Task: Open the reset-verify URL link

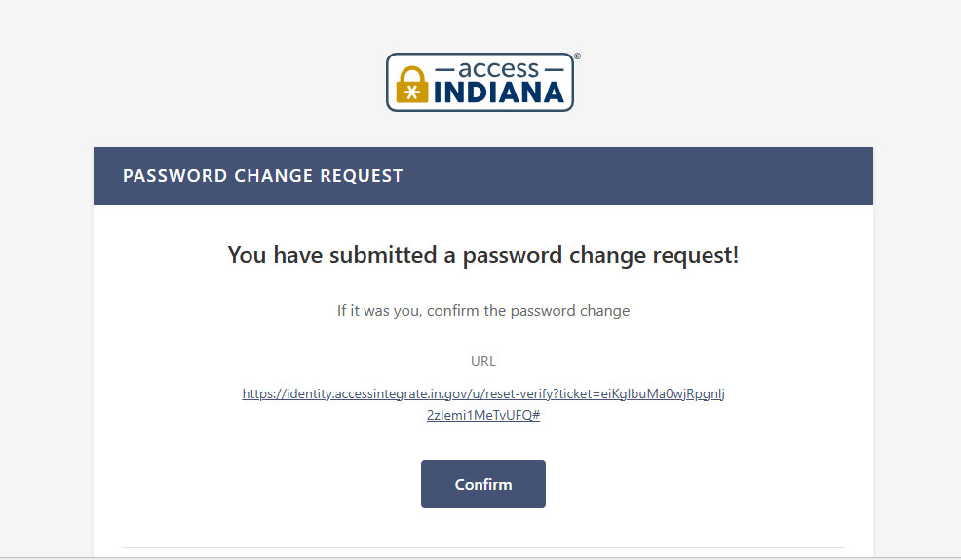Action: (x=483, y=394)
